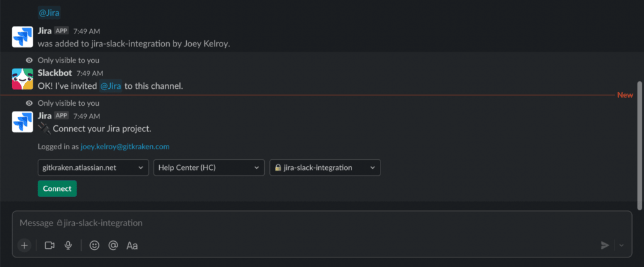Expand the Help Center (HC) project dropdown

point(209,168)
